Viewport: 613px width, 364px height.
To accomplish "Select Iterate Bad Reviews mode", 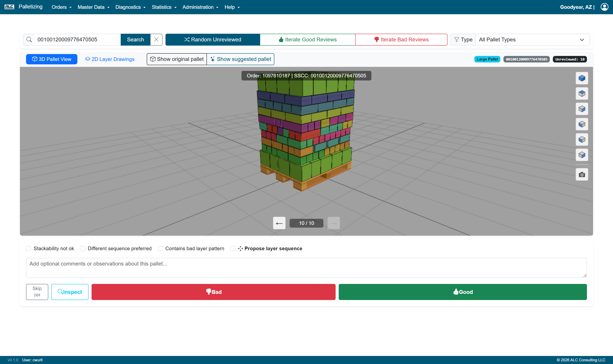I will 401,39.
